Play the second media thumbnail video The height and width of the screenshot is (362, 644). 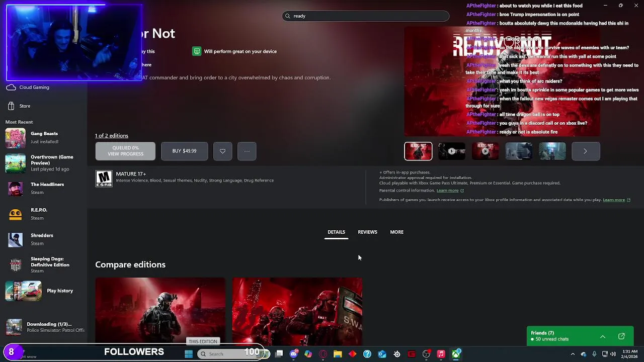(452, 151)
